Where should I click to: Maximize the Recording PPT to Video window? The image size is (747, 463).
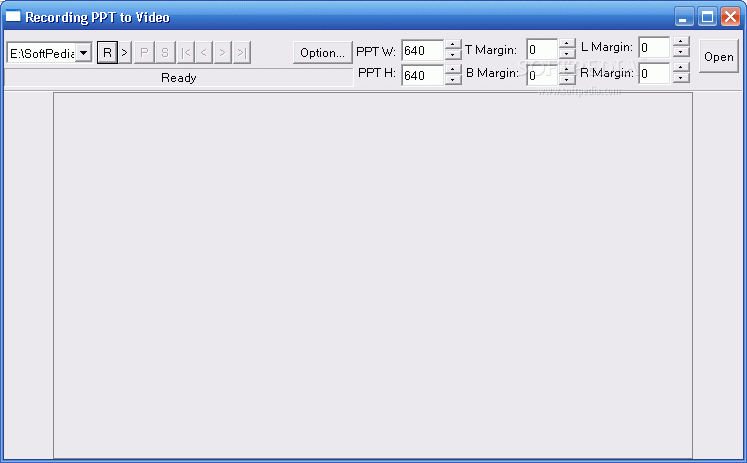point(707,17)
